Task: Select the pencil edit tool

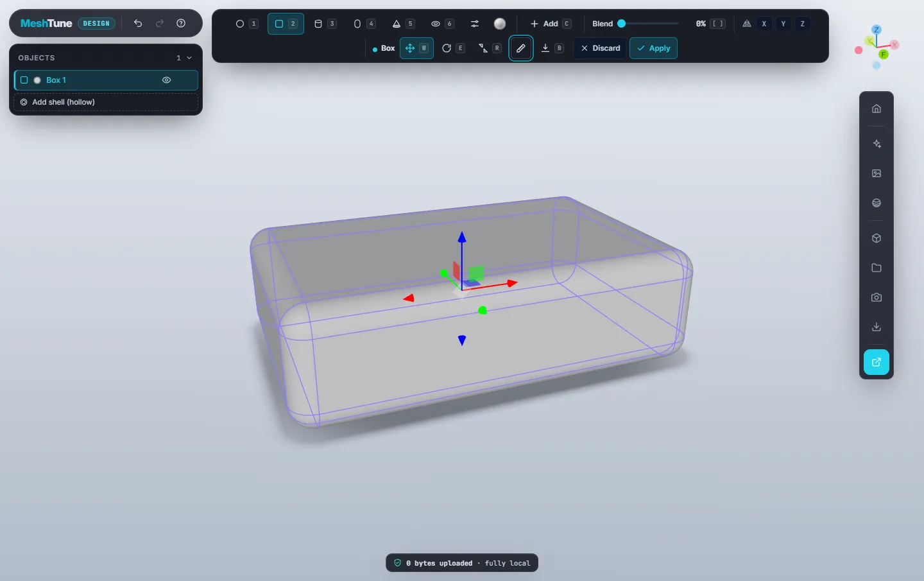Action: (521, 48)
